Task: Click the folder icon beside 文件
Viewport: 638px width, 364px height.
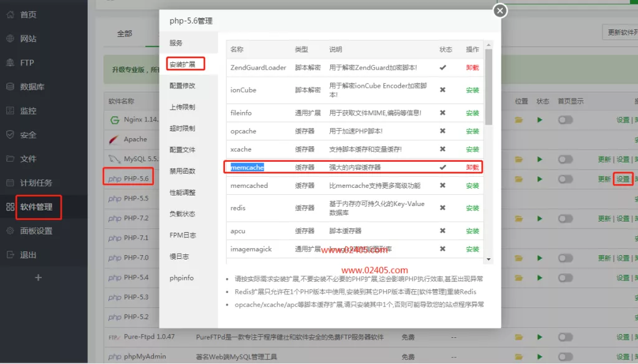Action: pos(10,159)
